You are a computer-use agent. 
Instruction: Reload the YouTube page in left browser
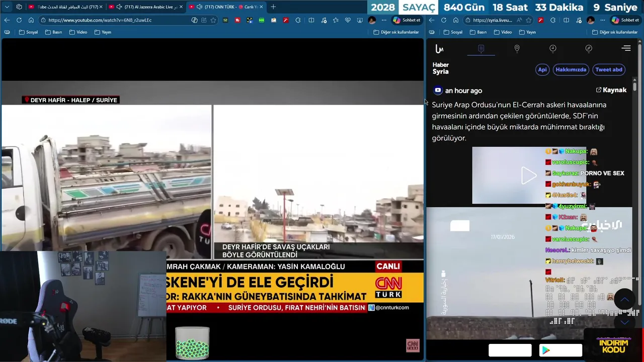[19, 20]
